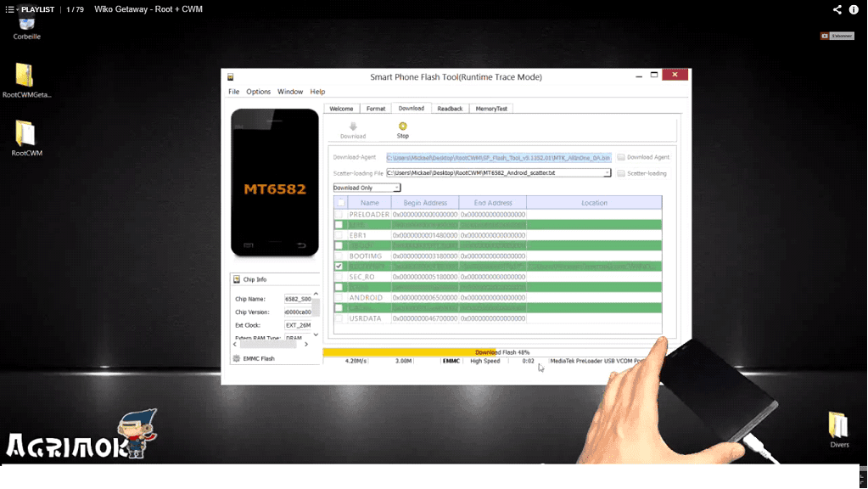Select the Download tab

point(412,108)
